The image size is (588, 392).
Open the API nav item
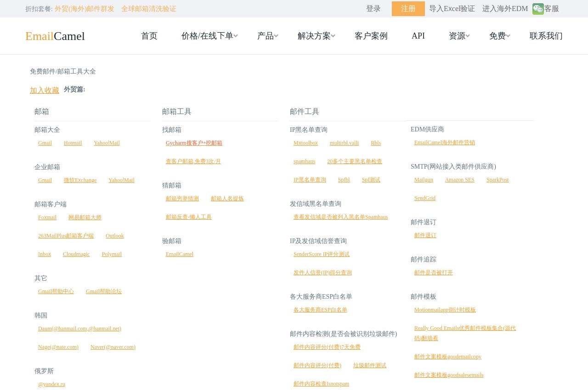tap(418, 36)
